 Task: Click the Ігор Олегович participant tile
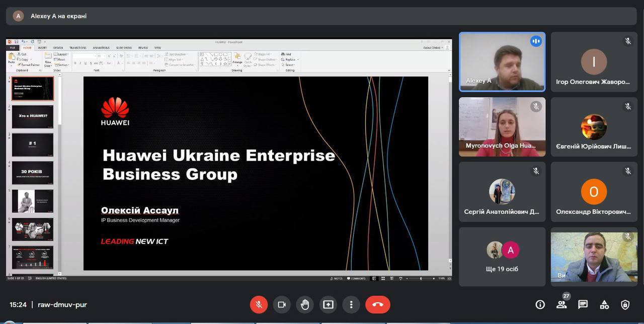tap(594, 62)
